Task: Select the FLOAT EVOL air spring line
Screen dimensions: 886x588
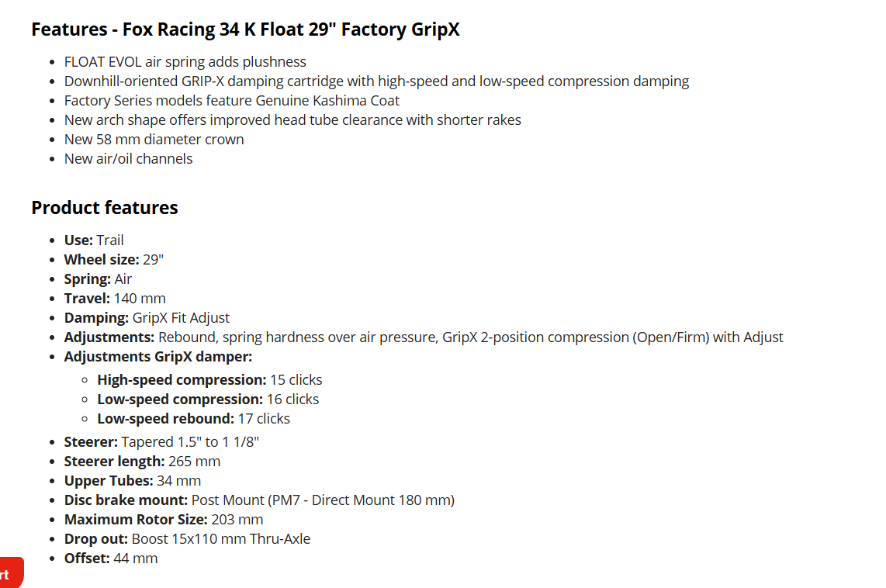Action: click(185, 61)
